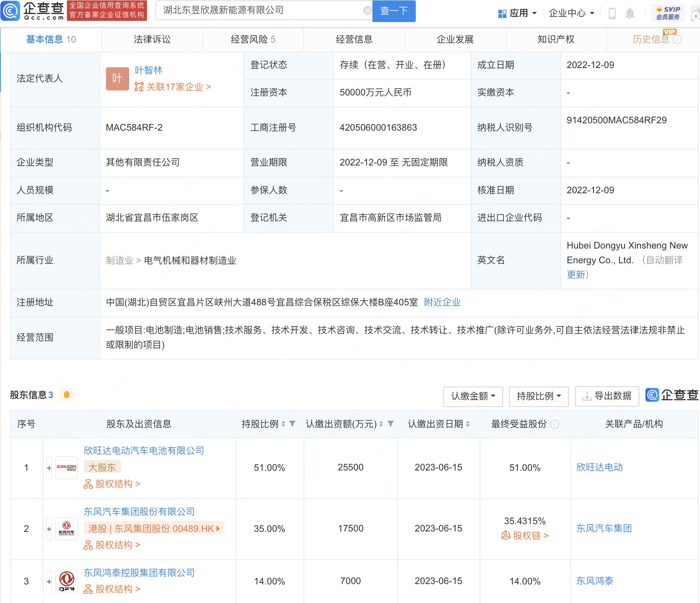Screen dimensions: 700x603
Task: Switch to 经营信息 tab
Action: [x=354, y=39]
